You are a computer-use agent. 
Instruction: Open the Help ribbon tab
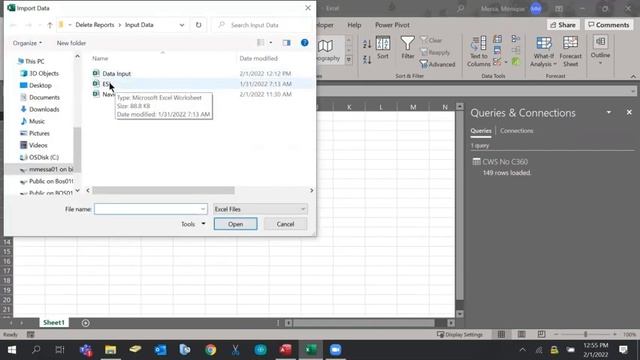[x=354, y=25]
